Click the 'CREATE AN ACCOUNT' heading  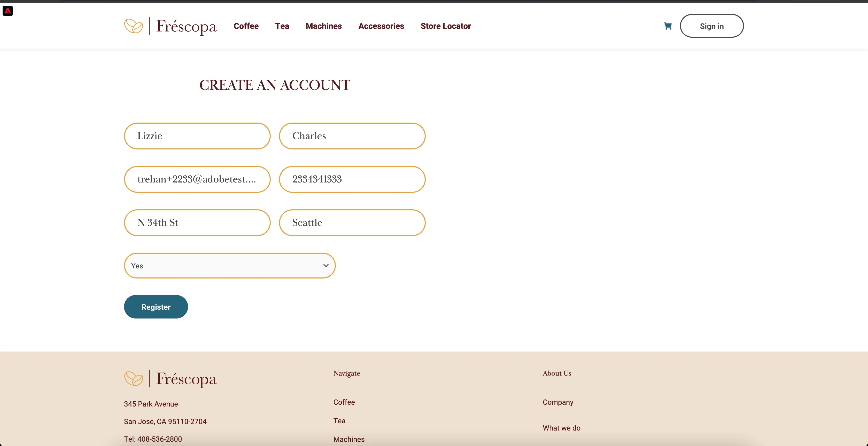click(x=275, y=85)
